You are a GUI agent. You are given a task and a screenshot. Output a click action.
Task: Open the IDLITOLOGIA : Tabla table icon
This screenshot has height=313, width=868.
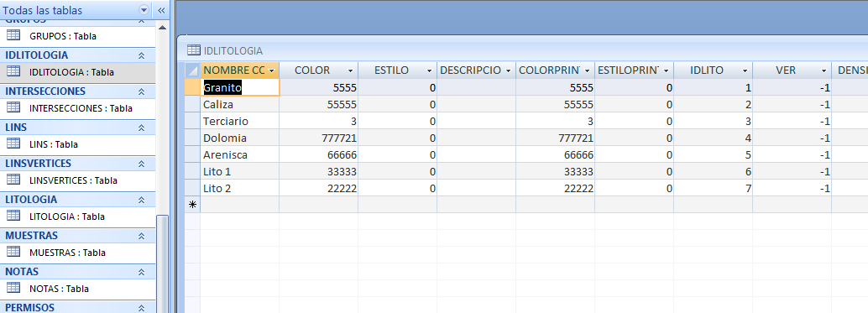coord(13,71)
